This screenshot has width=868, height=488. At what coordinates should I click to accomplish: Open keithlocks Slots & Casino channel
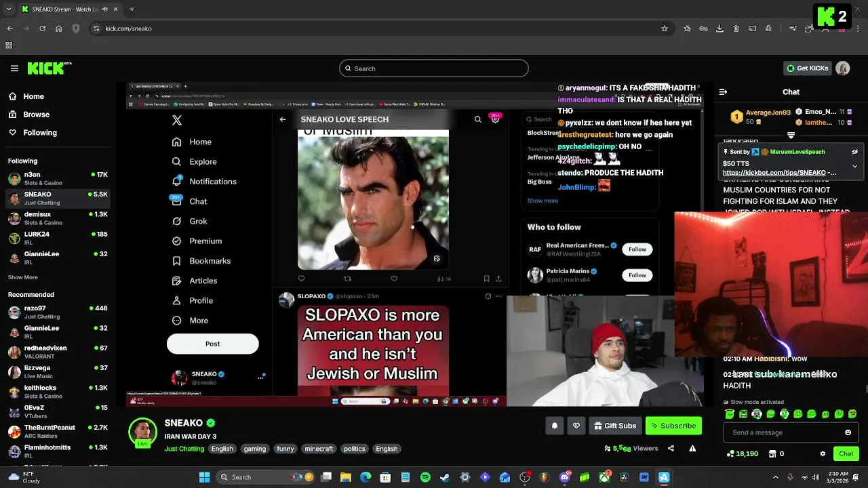pos(58,392)
